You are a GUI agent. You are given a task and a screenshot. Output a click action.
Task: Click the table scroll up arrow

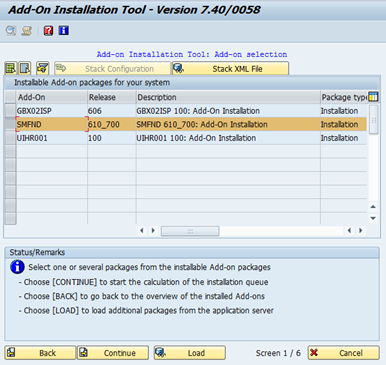373,207
